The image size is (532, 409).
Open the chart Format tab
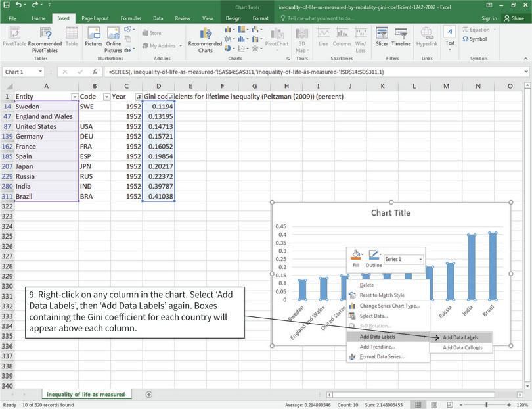point(260,18)
